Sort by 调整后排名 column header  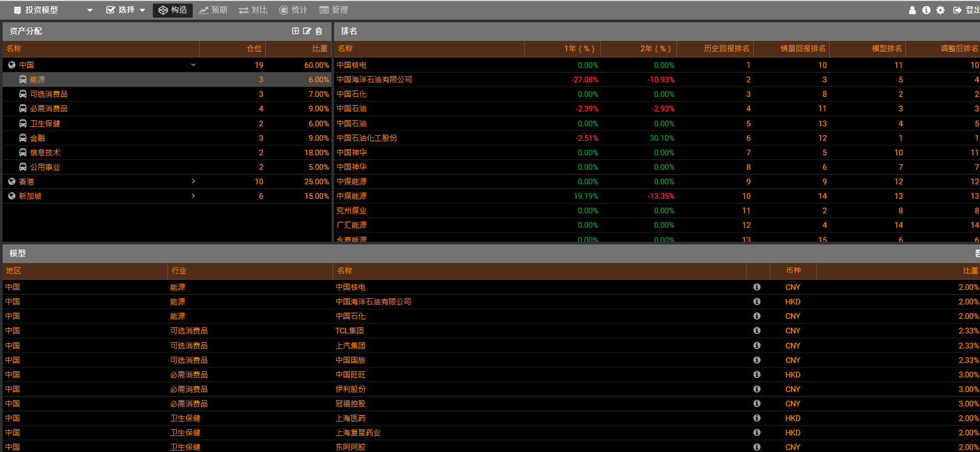[x=943, y=49]
